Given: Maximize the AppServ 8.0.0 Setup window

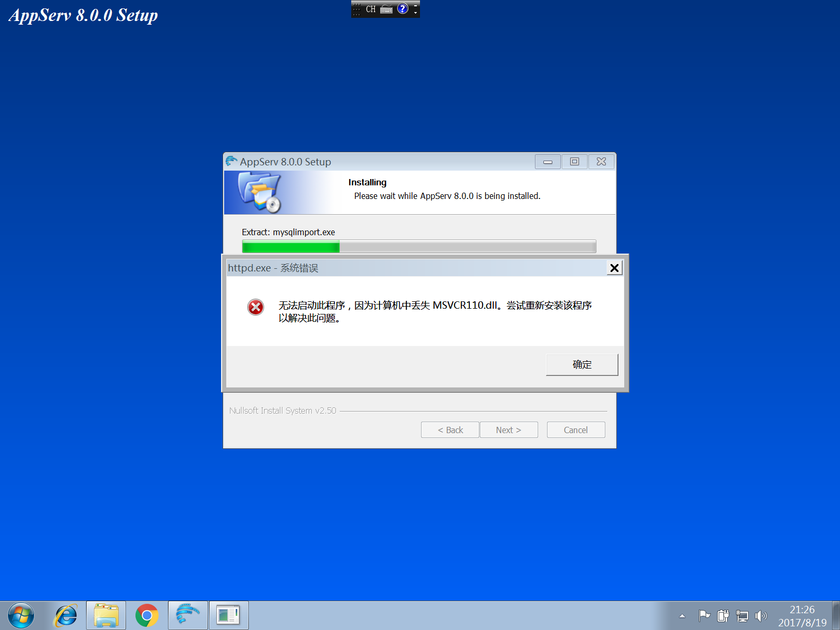Looking at the screenshot, I should 574,162.
